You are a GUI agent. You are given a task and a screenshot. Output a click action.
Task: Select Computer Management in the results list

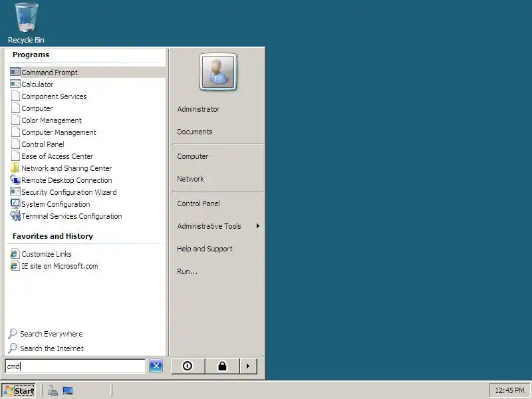[x=59, y=132]
